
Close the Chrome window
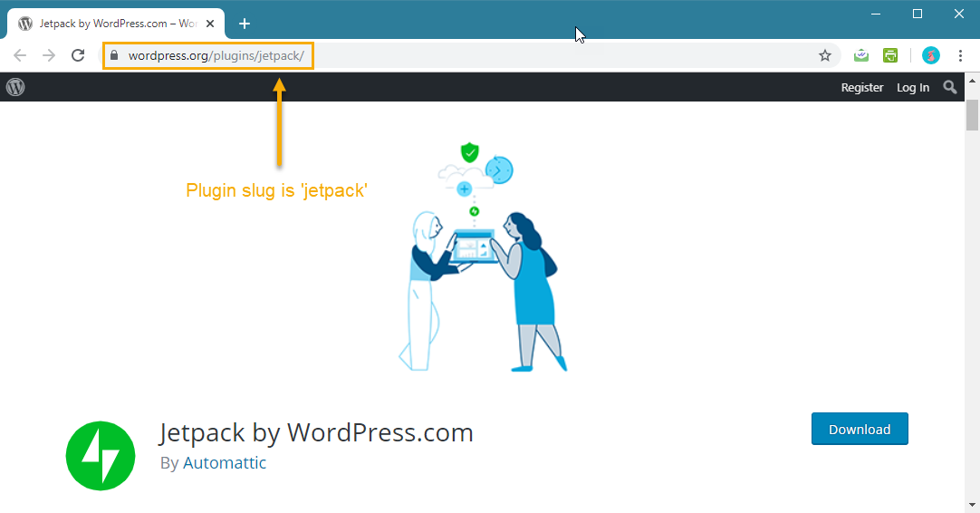pos(959,14)
